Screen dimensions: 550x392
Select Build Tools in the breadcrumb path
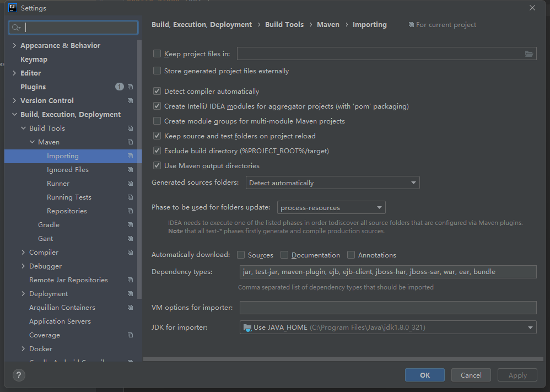(x=284, y=24)
